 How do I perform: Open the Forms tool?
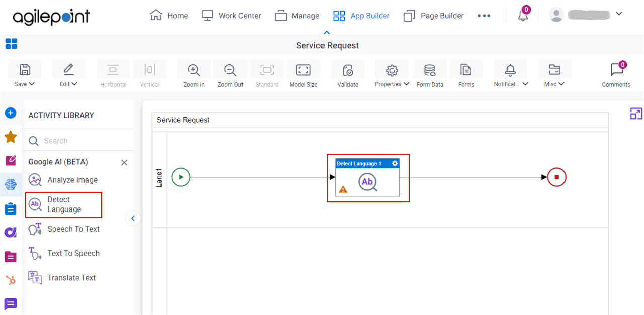(466, 74)
